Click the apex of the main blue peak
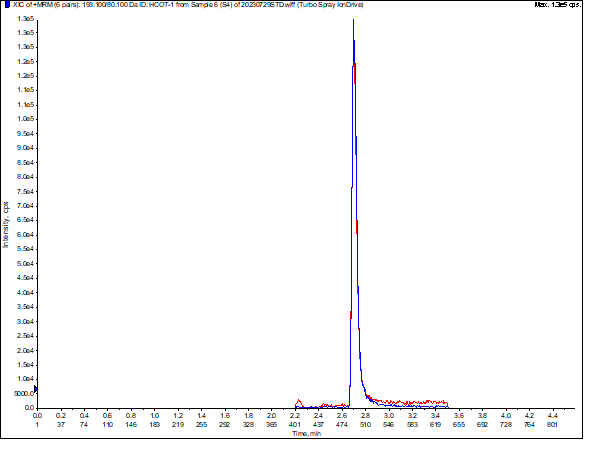This screenshot has width=593, height=451. 353,20
